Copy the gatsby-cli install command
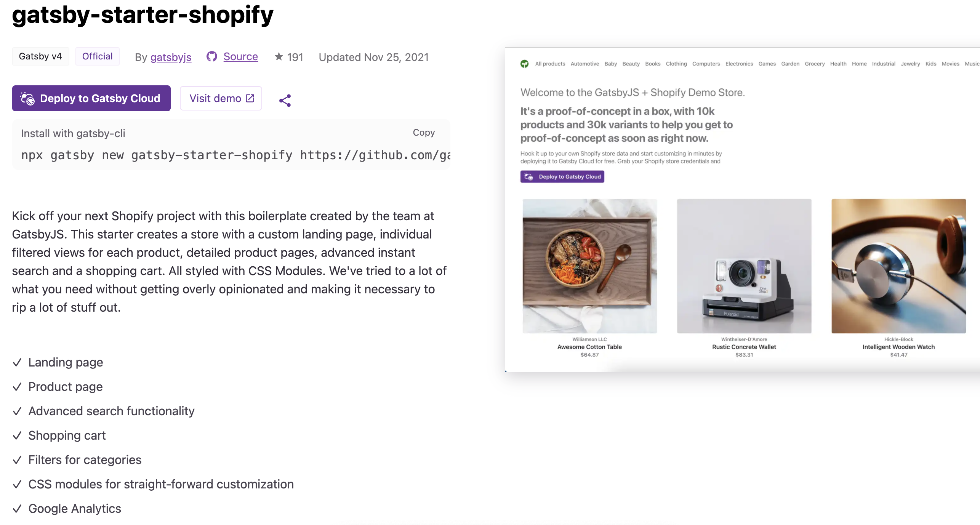980x525 pixels. (424, 133)
